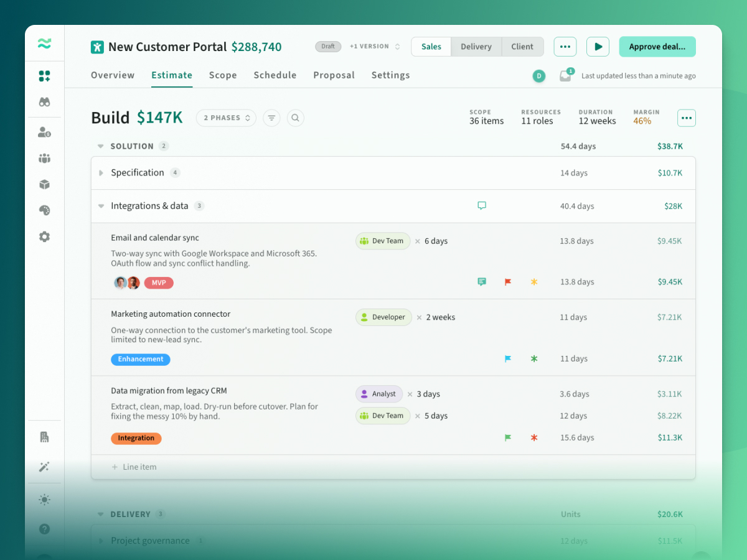Switch to the Client view
Viewport: 747px width, 560px height.
click(522, 47)
